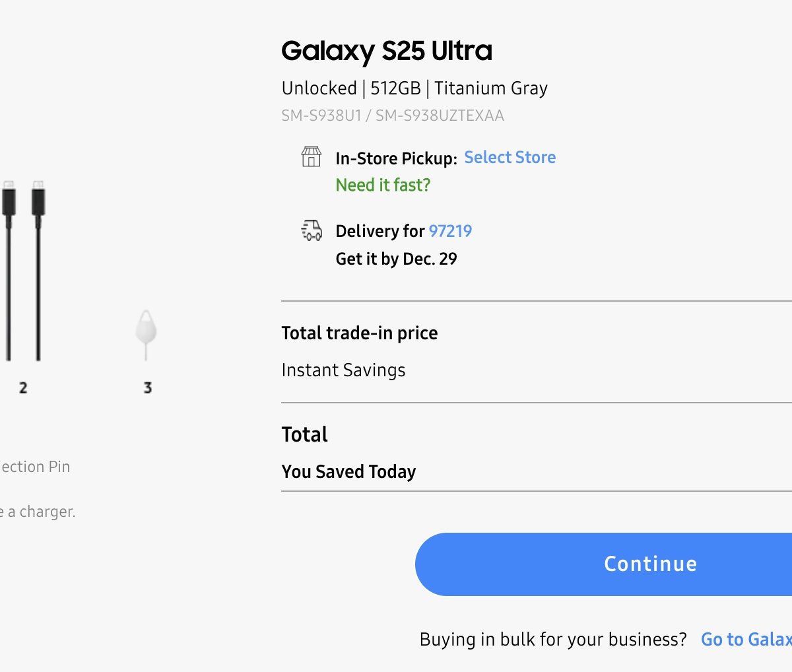Click the Unlocked 512GB Titanium Gray description

tap(414, 88)
